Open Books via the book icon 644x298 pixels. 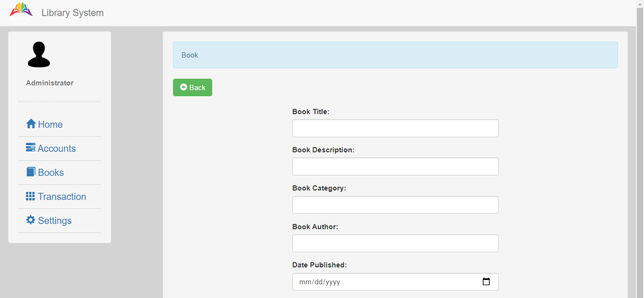30,172
